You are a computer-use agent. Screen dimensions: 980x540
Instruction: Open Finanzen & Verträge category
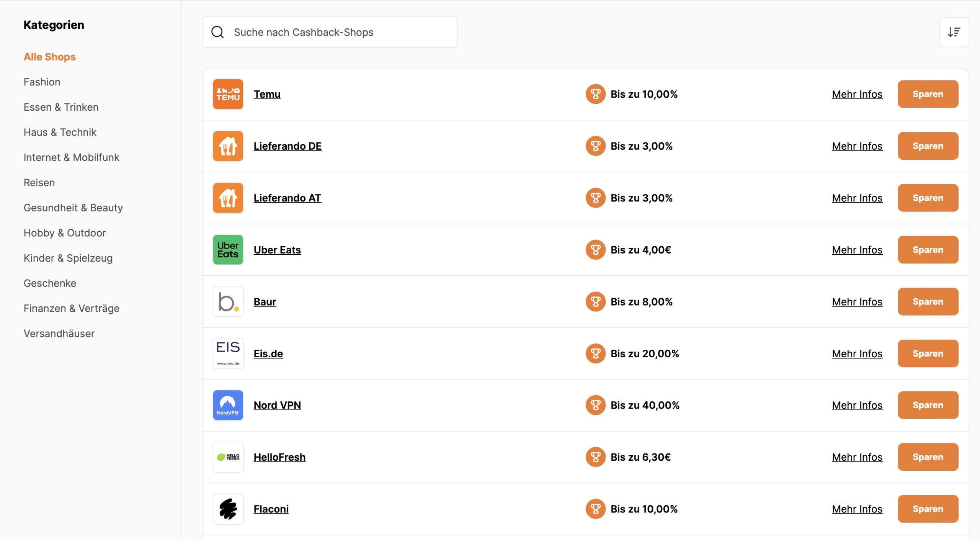72,309
